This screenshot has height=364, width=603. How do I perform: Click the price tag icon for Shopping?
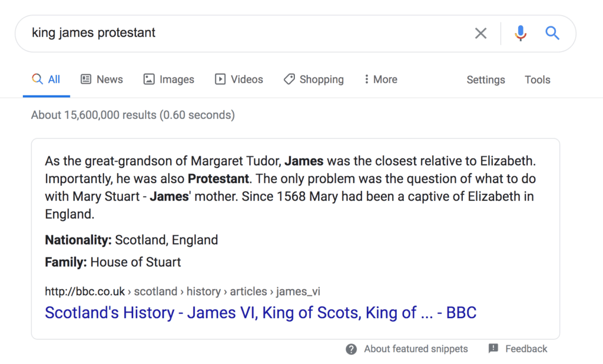tap(289, 80)
